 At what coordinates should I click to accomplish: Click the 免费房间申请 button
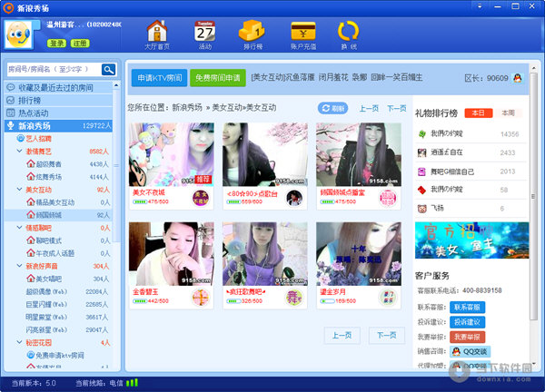(x=218, y=78)
